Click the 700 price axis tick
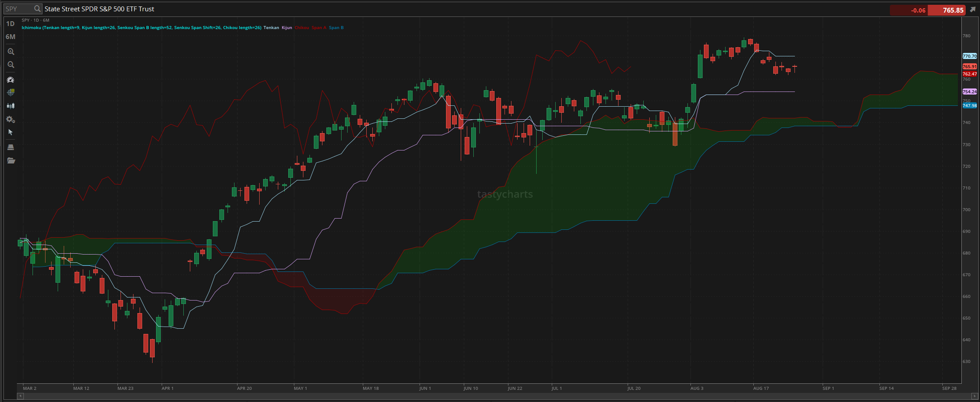This screenshot has height=402, width=980. pyautogui.click(x=967, y=210)
